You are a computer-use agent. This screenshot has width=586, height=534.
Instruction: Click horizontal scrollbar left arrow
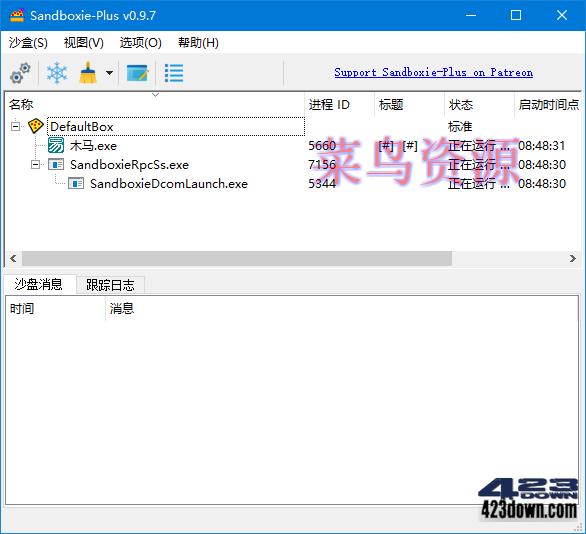click(13, 258)
